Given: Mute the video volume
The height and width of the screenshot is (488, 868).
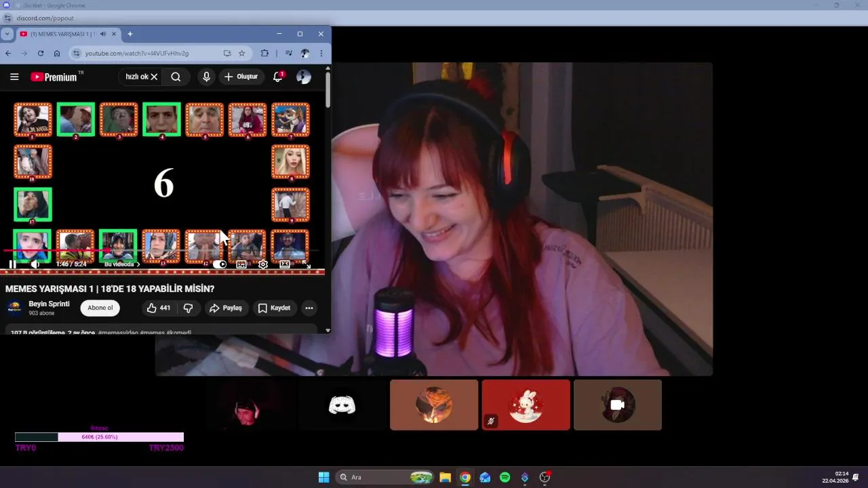Looking at the screenshot, I should coord(35,264).
